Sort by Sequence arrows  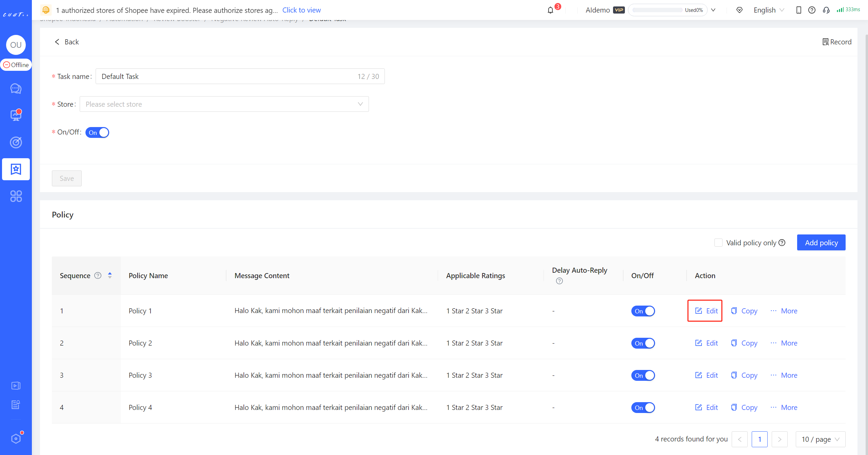tap(110, 275)
